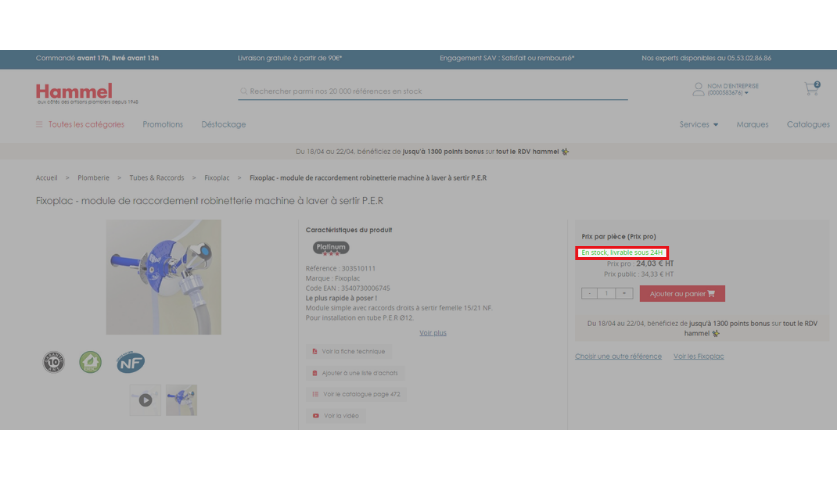Decrease quantity with minus button

(x=589, y=293)
